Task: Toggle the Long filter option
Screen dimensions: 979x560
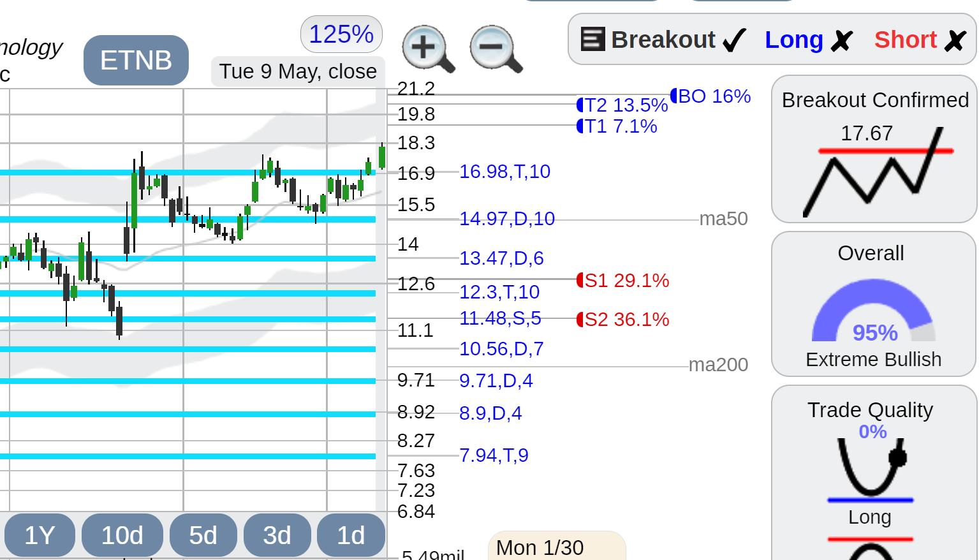Action: 809,40
